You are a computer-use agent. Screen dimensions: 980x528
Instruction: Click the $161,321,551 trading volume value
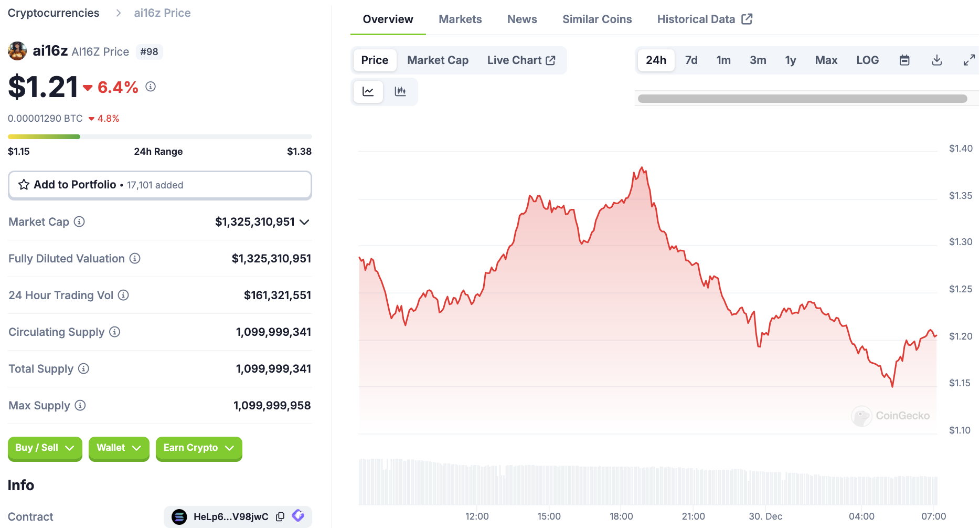[x=278, y=295]
